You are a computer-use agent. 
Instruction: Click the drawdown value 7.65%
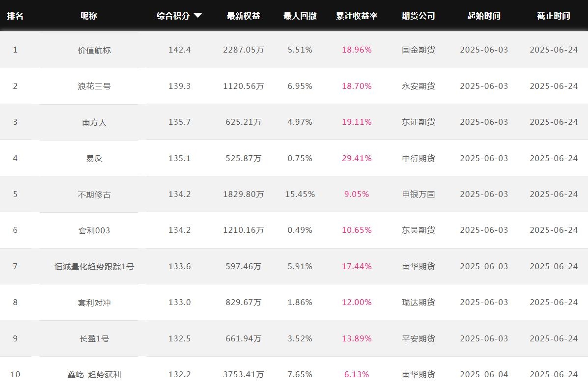(x=300, y=374)
